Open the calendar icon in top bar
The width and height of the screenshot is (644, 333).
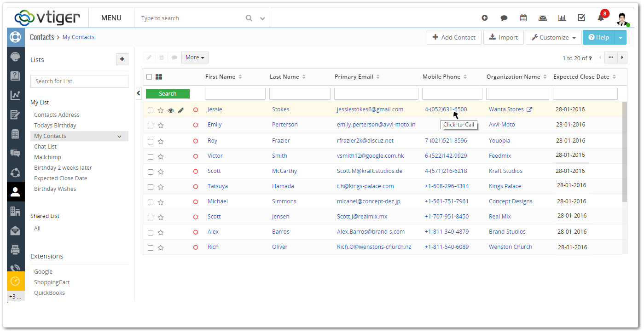(x=523, y=18)
